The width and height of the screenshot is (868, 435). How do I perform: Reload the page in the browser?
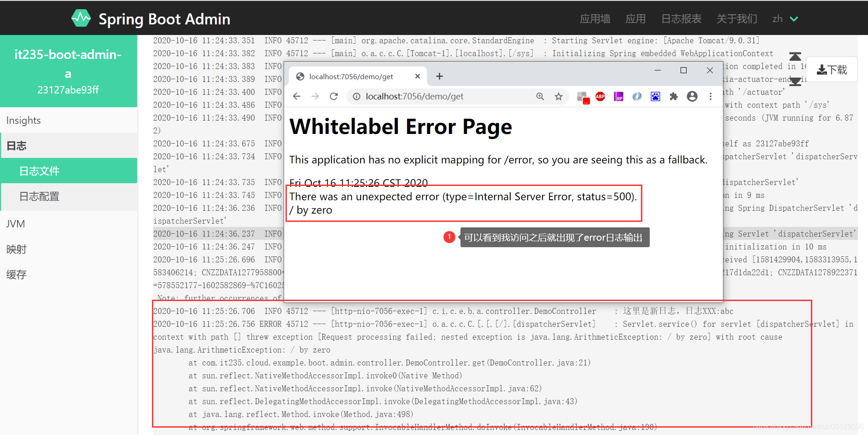334,96
